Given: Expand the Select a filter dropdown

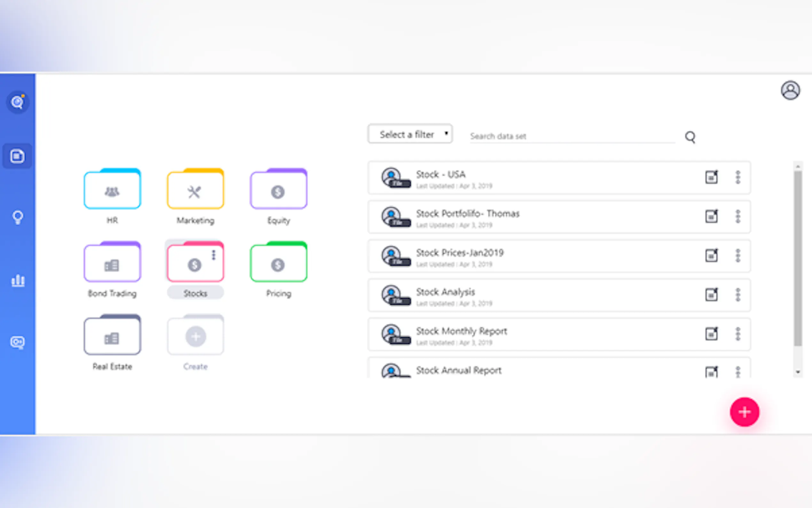Looking at the screenshot, I should pos(410,134).
